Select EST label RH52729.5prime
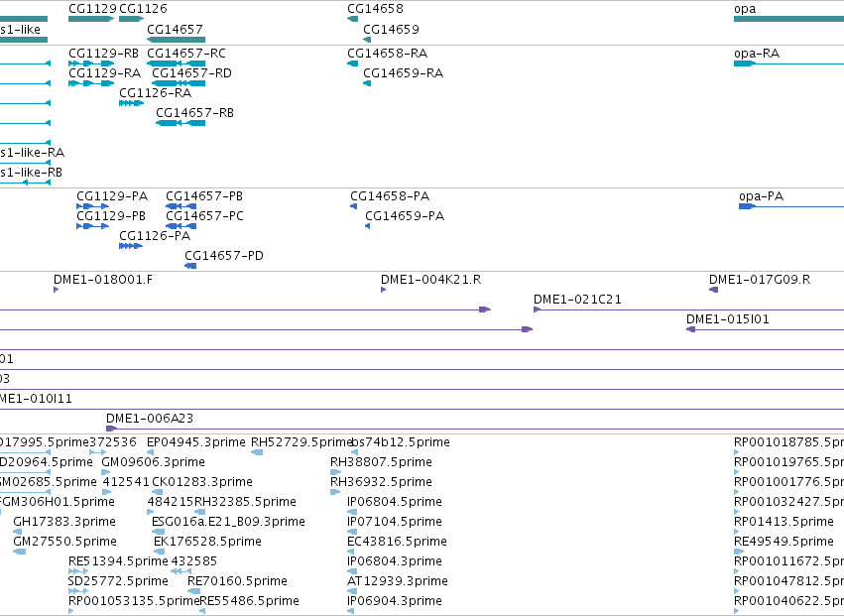The image size is (844, 616). tap(301, 442)
